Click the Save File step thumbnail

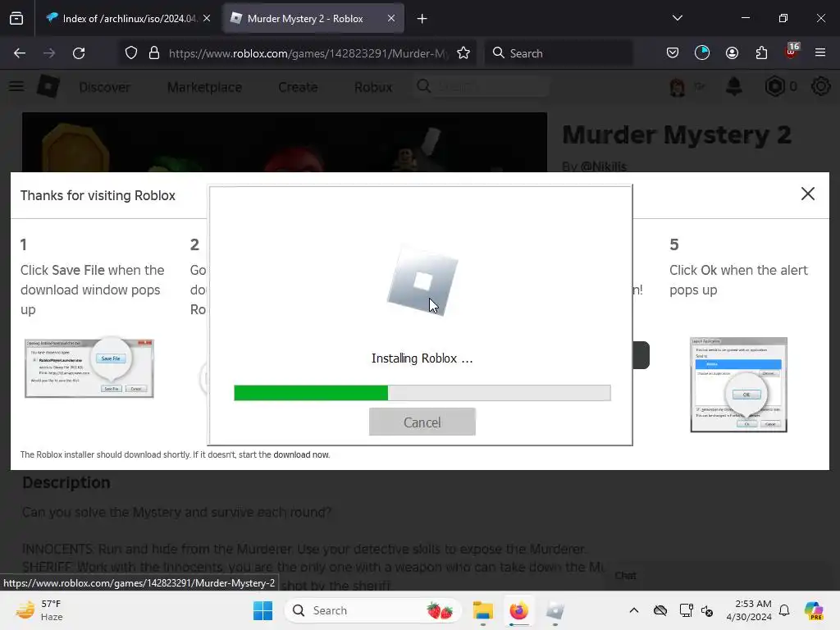pyautogui.click(x=89, y=368)
